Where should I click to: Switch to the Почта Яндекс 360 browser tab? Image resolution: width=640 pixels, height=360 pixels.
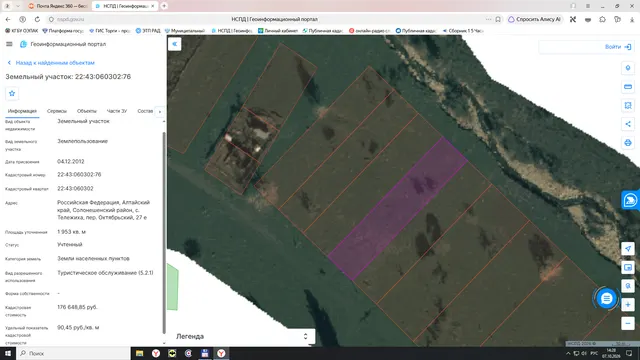click(58, 6)
